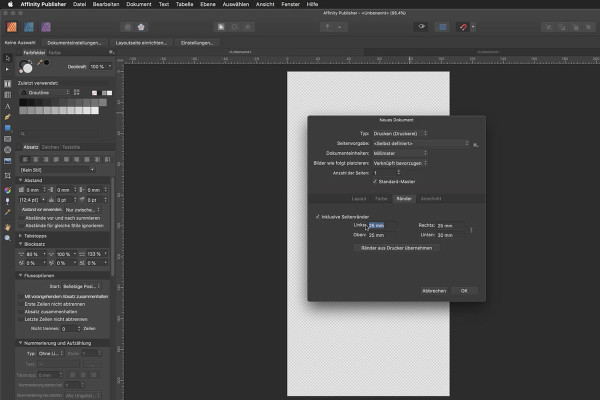Confirm the dialog with OK
Image resolution: width=600 pixels, height=400 pixels.
464,291
